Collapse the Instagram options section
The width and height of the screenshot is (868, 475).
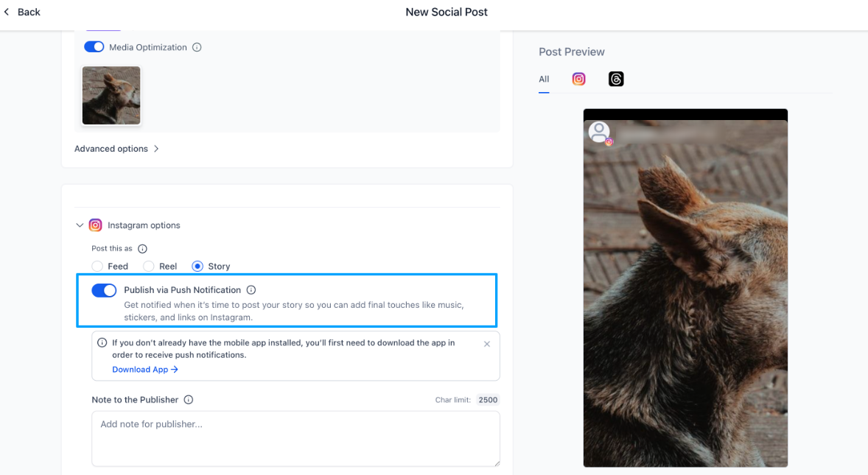tap(80, 225)
